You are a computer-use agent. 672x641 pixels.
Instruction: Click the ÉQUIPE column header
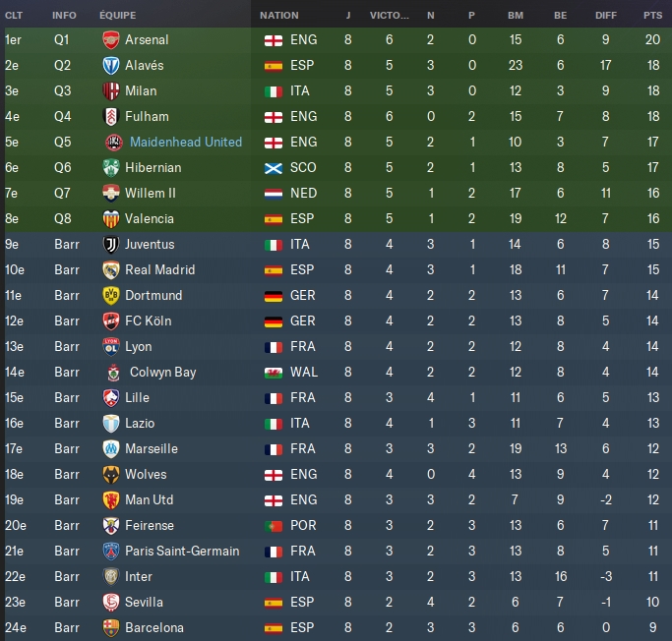click(x=118, y=15)
